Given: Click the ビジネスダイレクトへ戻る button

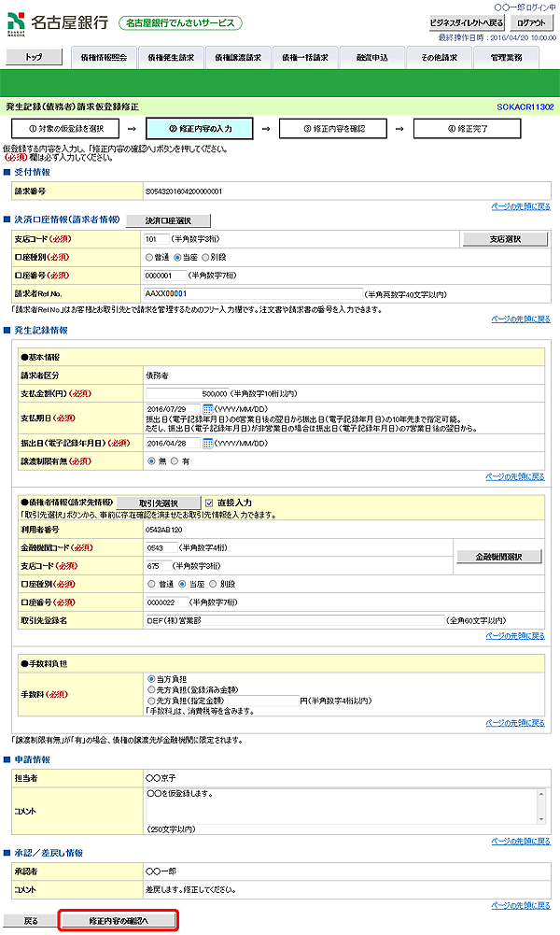Looking at the screenshot, I should (x=467, y=23).
